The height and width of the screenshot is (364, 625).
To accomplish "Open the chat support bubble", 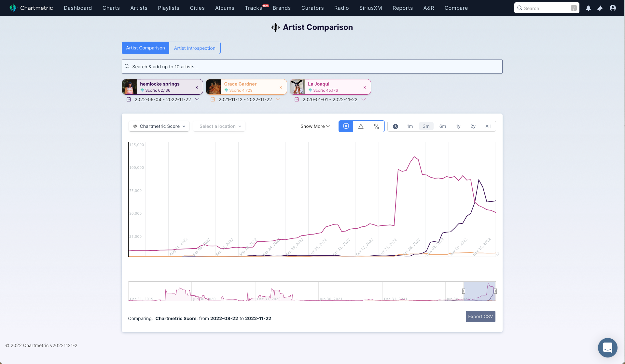I will (607, 347).
